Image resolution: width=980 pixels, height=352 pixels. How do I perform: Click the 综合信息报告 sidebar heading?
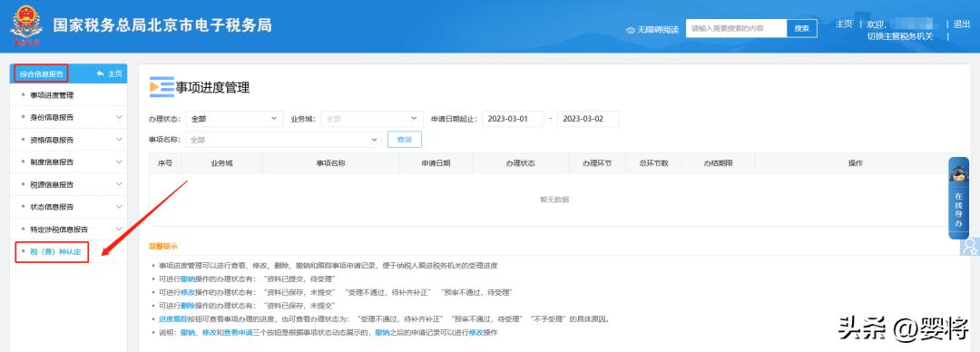[41, 73]
